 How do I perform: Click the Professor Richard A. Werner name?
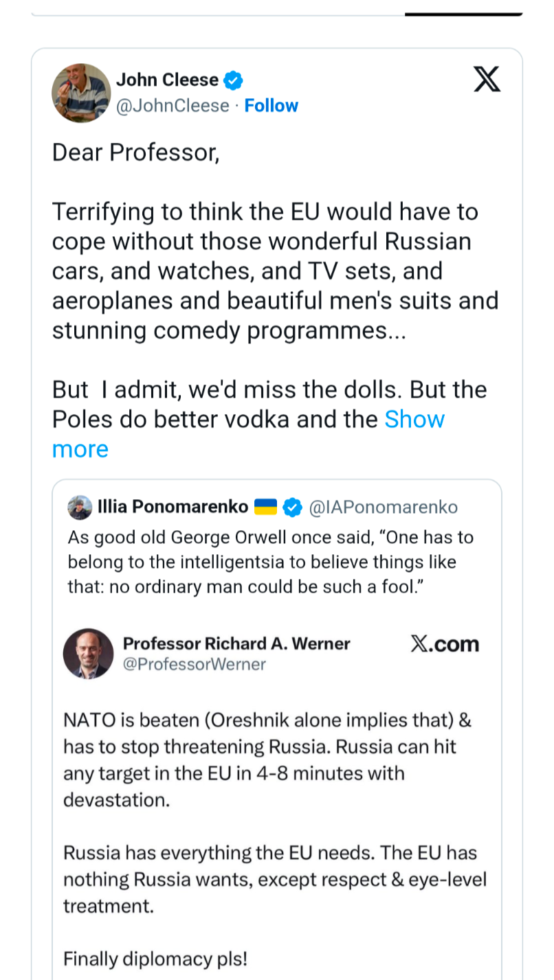click(236, 643)
